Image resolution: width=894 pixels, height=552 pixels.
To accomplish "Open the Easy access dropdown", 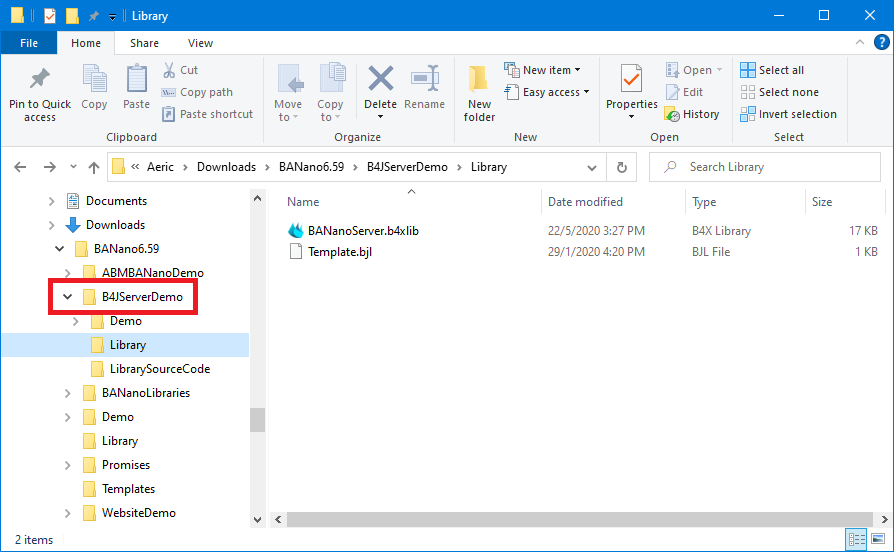I will (547, 92).
